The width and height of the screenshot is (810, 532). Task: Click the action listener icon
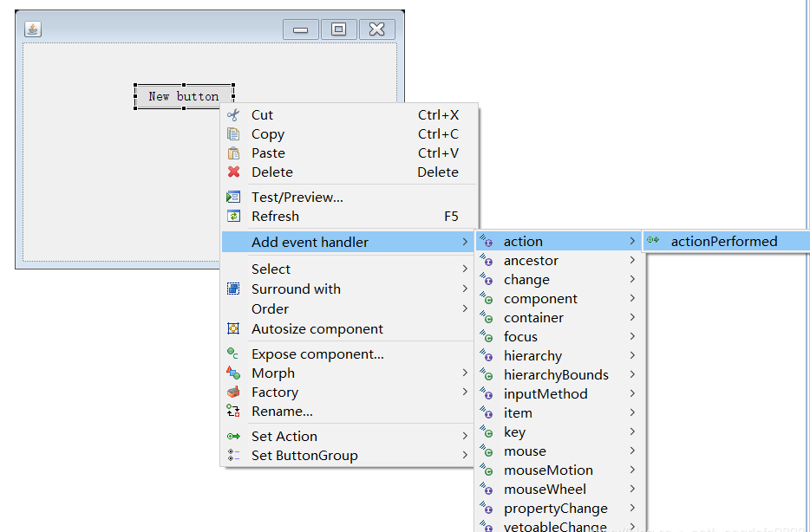[487, 241]
